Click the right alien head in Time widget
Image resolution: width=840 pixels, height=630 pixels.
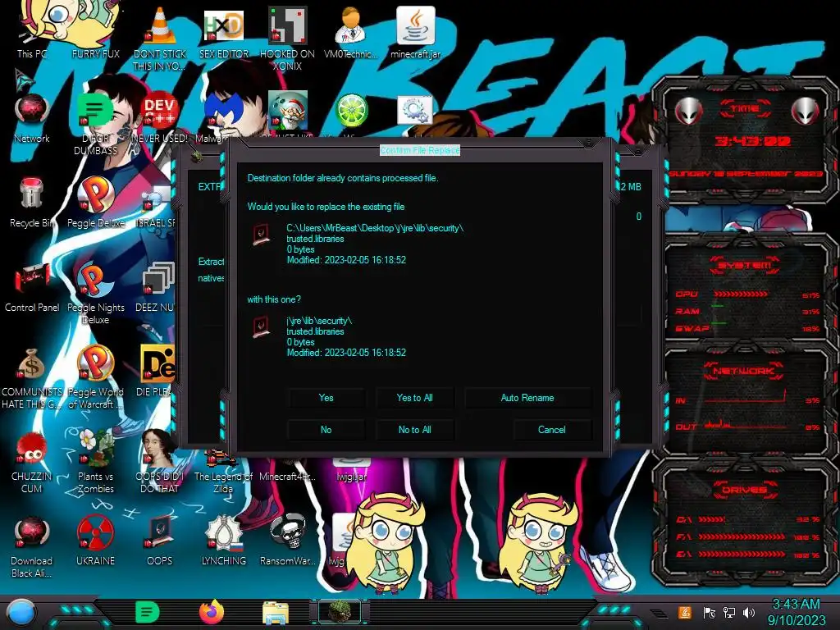(805, 112)
